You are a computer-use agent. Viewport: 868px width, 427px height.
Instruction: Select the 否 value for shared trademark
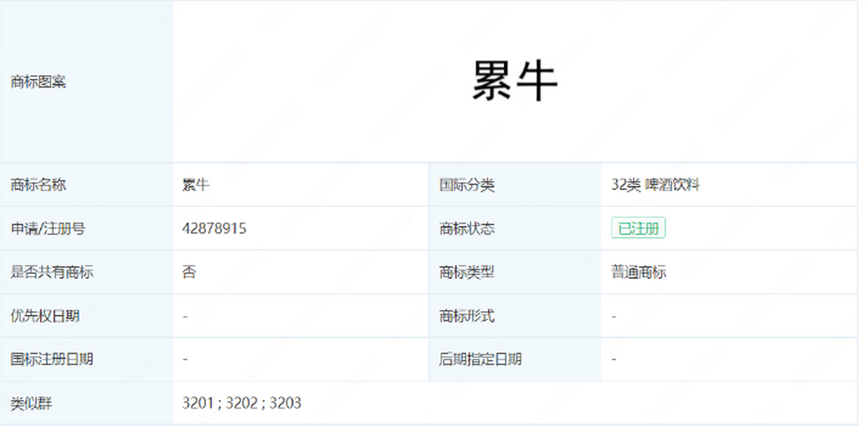(189, 272)
